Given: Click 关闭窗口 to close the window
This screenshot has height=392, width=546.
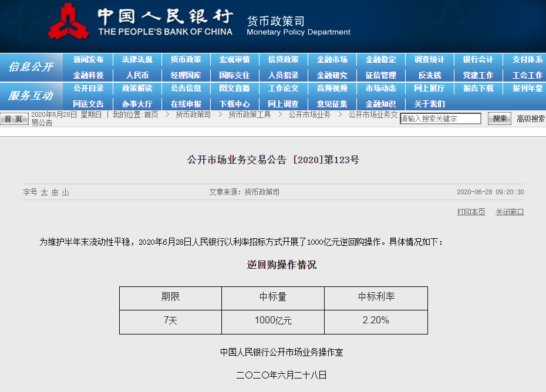Looking at the screenshot, I should coord(510,212).
